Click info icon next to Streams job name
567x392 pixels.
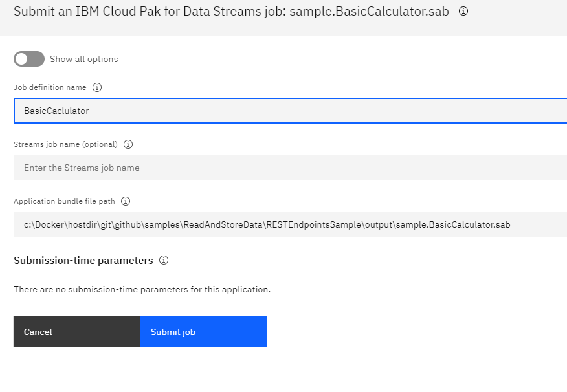128,144
